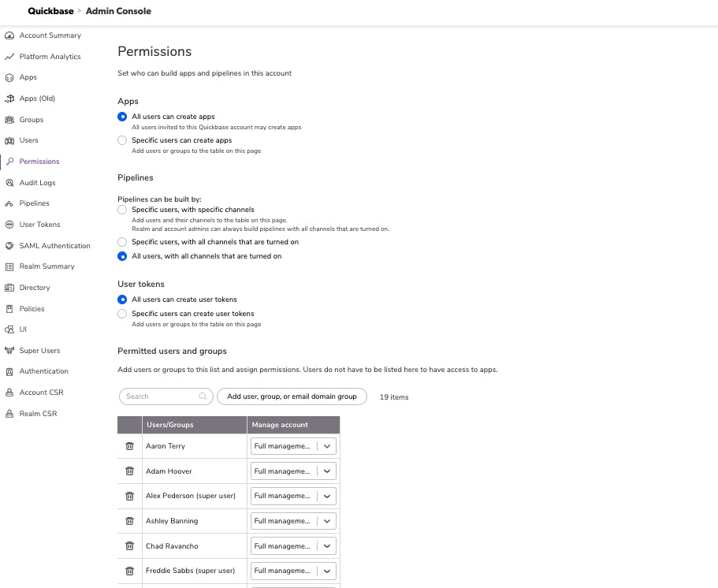Click the Pipelines sidebar icon
Screen dimensions: 718x588
(x=9, y=203)
